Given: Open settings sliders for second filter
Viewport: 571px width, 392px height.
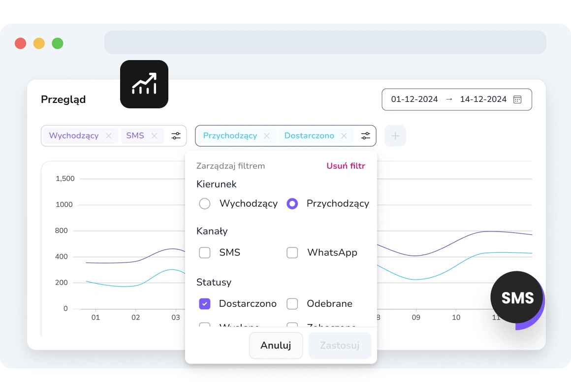Looking at the screenshot, I should click(x=365, y=136).
